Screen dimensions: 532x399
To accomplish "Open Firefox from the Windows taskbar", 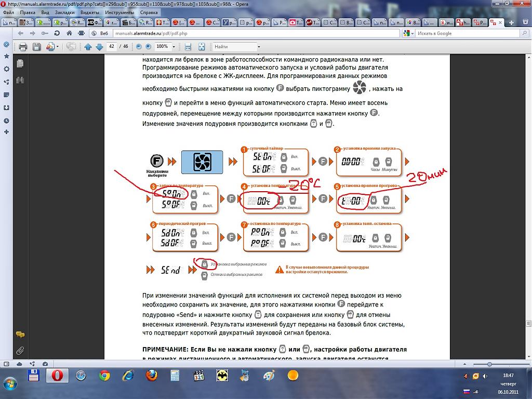I will click(151, 375).
